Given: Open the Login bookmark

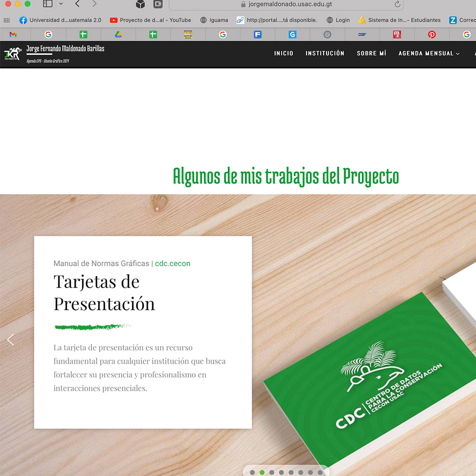Looking at the screenshot, I should coord(338,20).
